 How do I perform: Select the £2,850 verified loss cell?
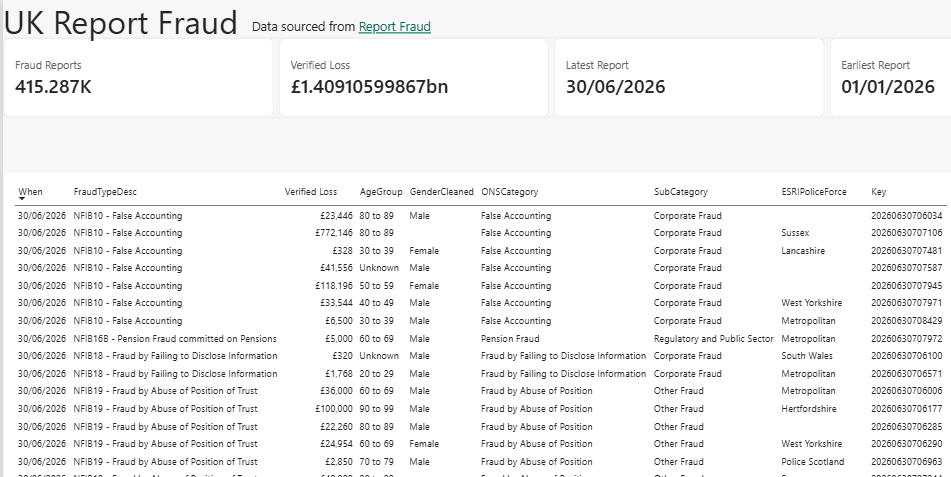tap(338, 462)
